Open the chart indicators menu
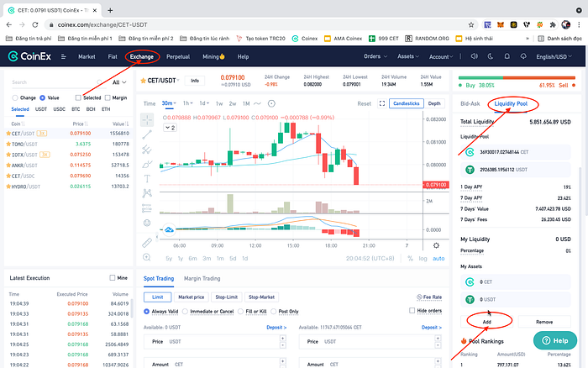This screenshot has width=588, height=368. 257,103
